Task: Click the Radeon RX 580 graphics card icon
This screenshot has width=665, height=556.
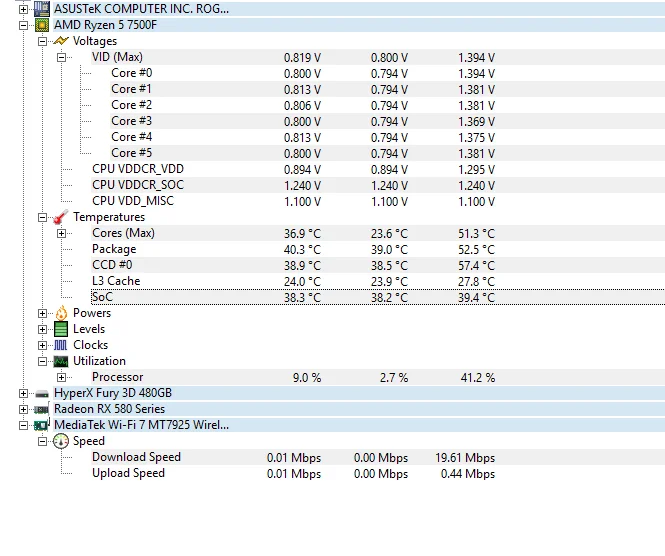Action: tap(42, 409)
